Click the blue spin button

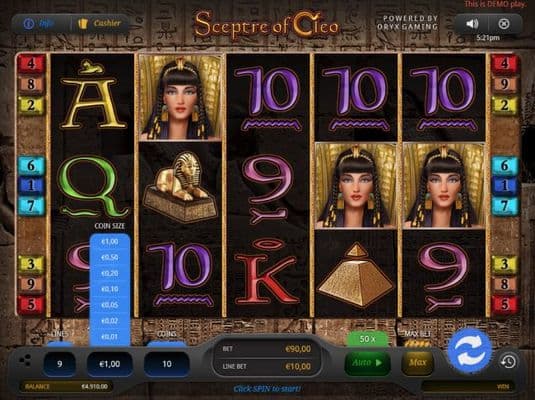(470, 352)
